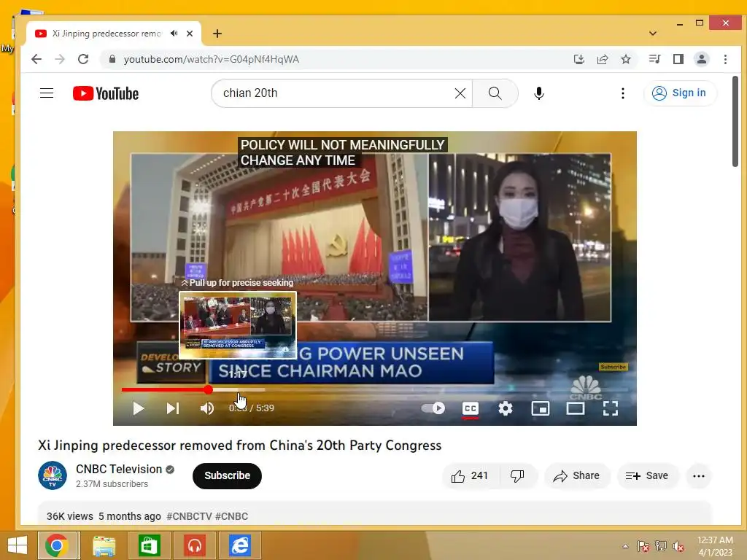747x560 pixels.
Task: Click the install app icon in address bar
Action: 578,59
